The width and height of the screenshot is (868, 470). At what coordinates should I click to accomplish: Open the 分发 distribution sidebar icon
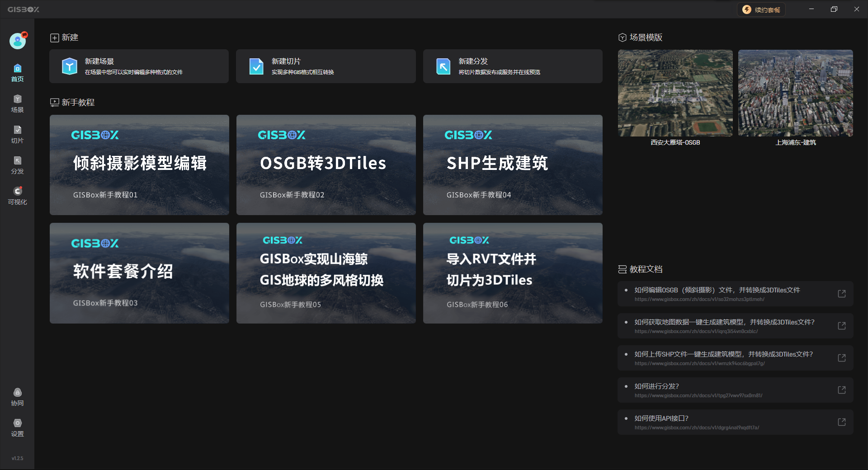click(x=17, y=160)
